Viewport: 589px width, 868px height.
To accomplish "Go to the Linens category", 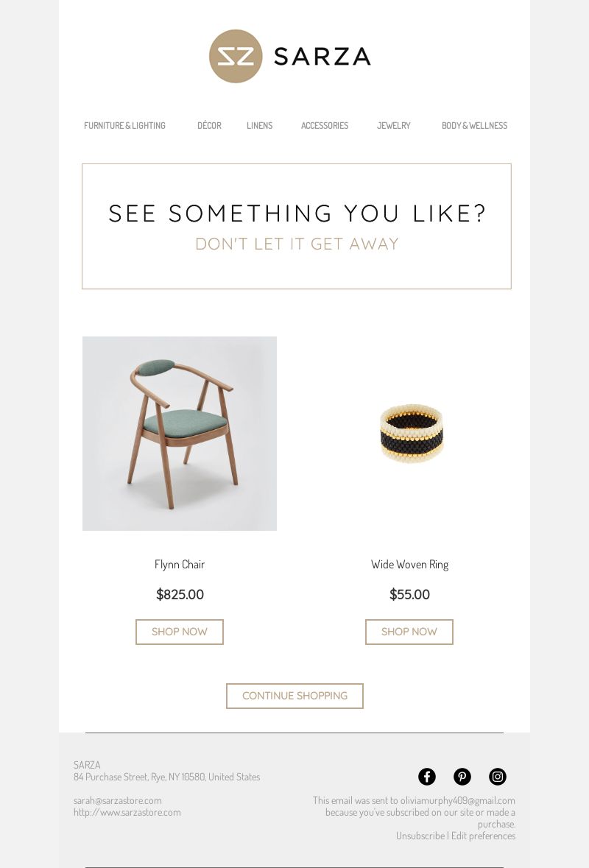I will [x=260, y=126].
